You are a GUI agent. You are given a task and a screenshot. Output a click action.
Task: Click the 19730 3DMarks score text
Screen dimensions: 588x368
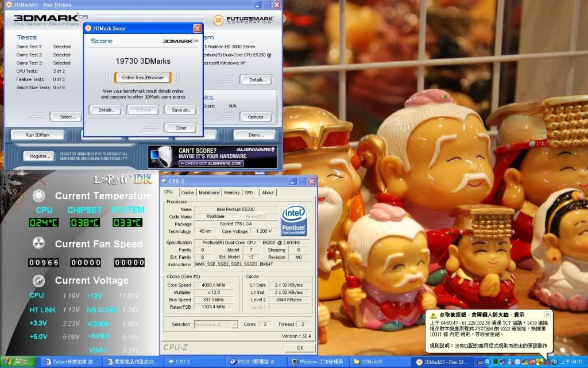143,61
